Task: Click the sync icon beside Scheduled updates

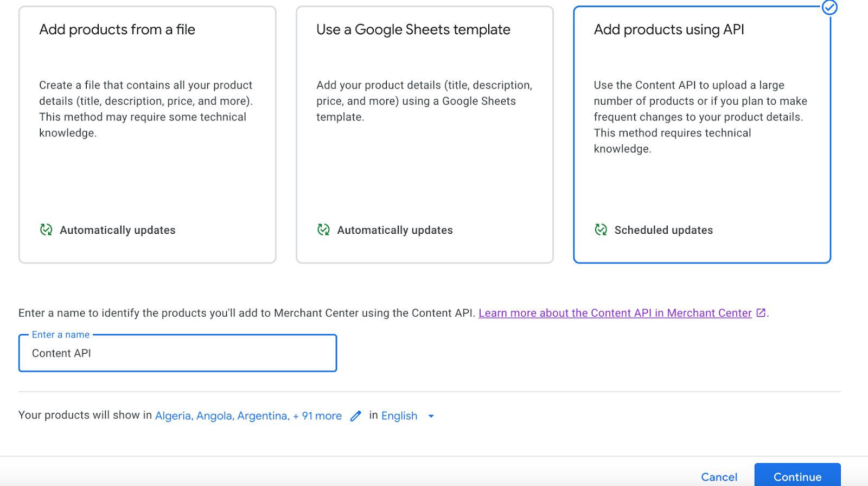Action: pos(601,230)
